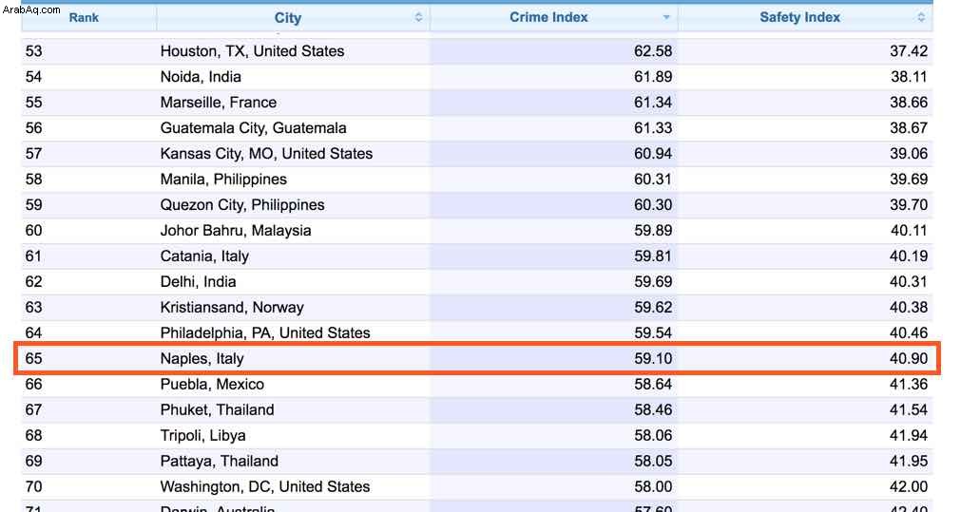
Task: Select Phuket, Thailand city cell
Action: pyautogui.click(x=217, y=409)
